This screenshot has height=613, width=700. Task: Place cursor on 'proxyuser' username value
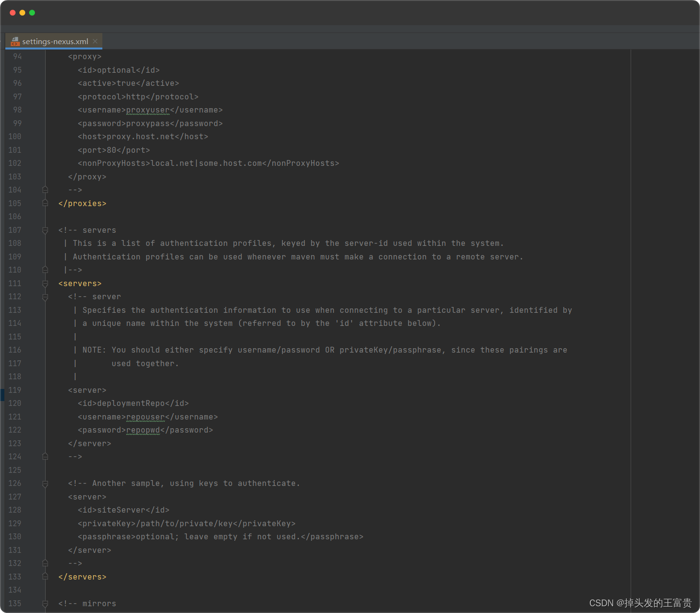[148, 110]
